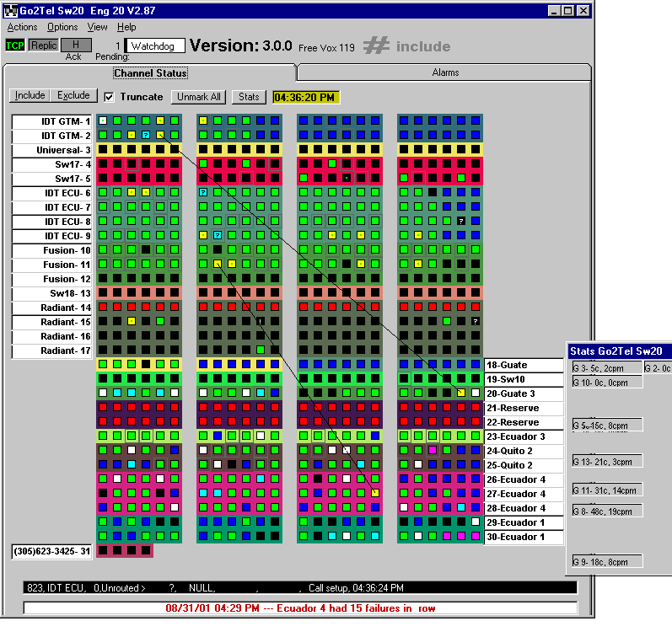The width and height of the screenshot is (672, 637).
Task: Select the cyan question-mark channel in IDT GTM-2 row
Action: pyautogui.click(x=146, y=135)
